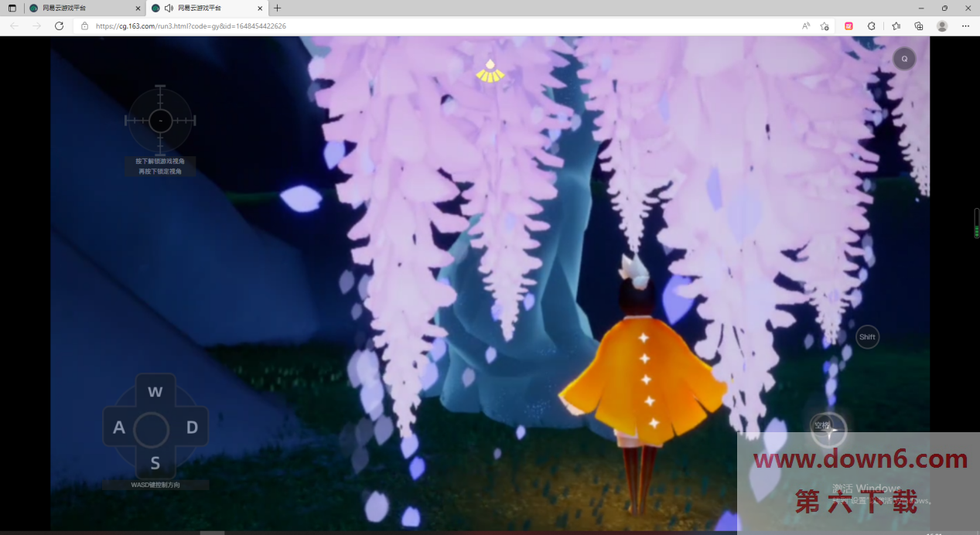Mute the tab using the speaker icon
This screenshot has height=535, width=980.
pos(169,8)
